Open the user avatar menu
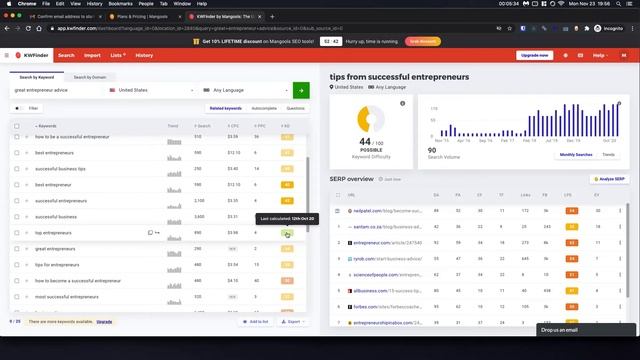Image resolution: width=640 pixels, height=360 pixels. coord(624,55)
